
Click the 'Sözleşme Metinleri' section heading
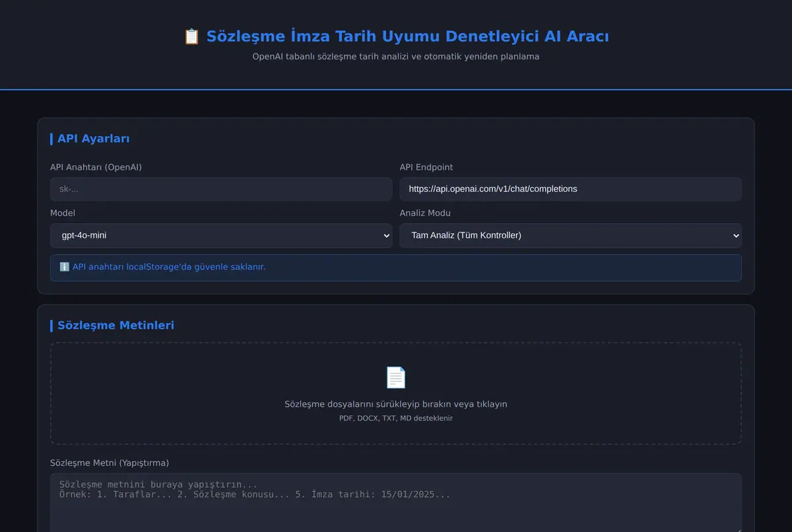pos(116,325)
